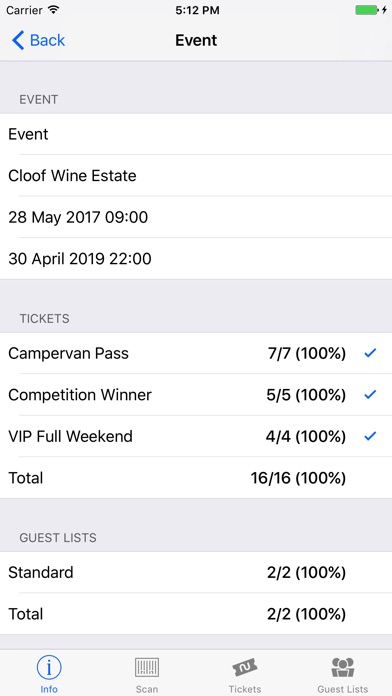
Task: Toggle the VIP Full Weekend checkmark
Action: pos(370,436)
